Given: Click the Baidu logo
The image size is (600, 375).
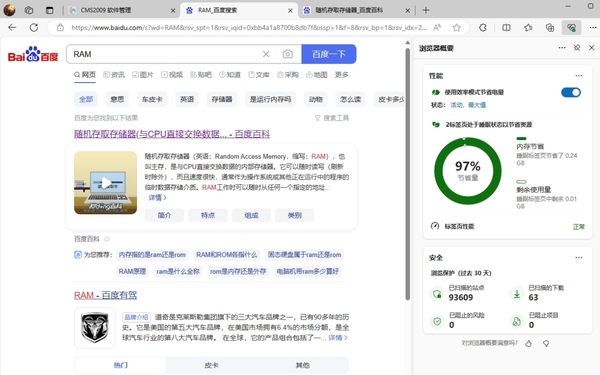Looking at the screenshot, I should tap(33, 54).
